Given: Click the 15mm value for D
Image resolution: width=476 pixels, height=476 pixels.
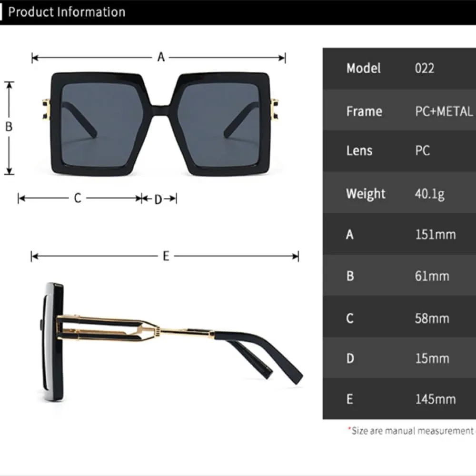Looking at the screenshot, I should tap(432, 358).
